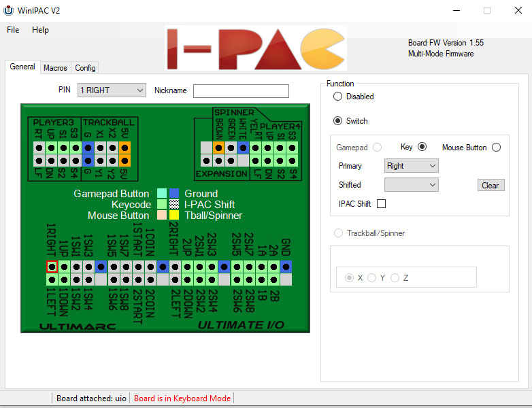Select the Disabled function option
532x408 pixels.
tap(337, 97)
